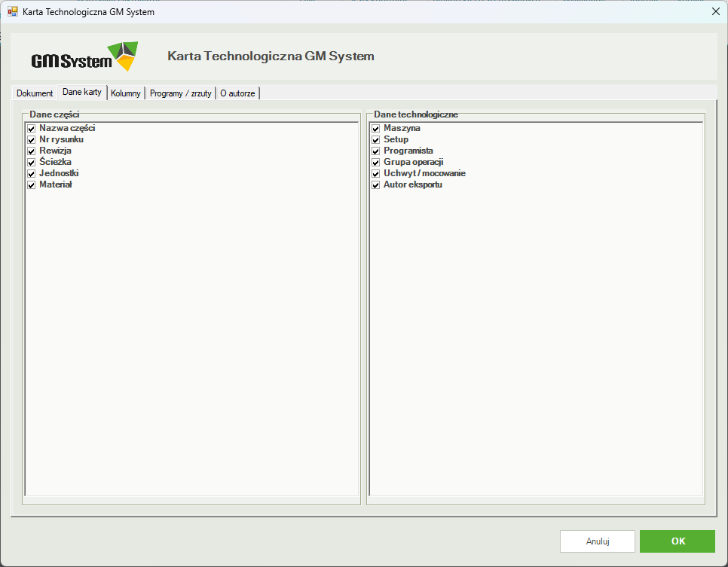Switch to the Dokument tab
This screenshot has width=728, height=567.
click(x=35, y=93)
